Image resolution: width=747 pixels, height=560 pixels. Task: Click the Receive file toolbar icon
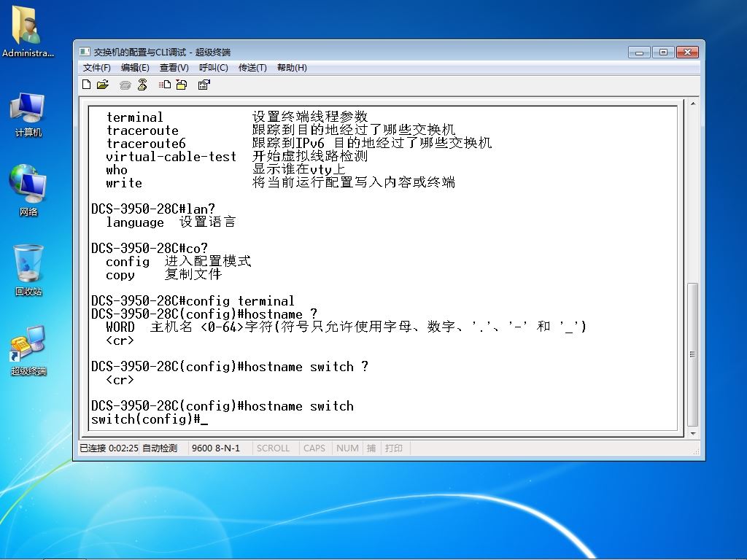click(182, 85)
